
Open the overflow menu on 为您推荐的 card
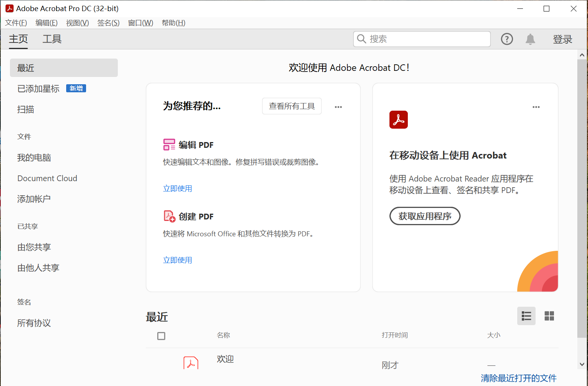point(338,107)
